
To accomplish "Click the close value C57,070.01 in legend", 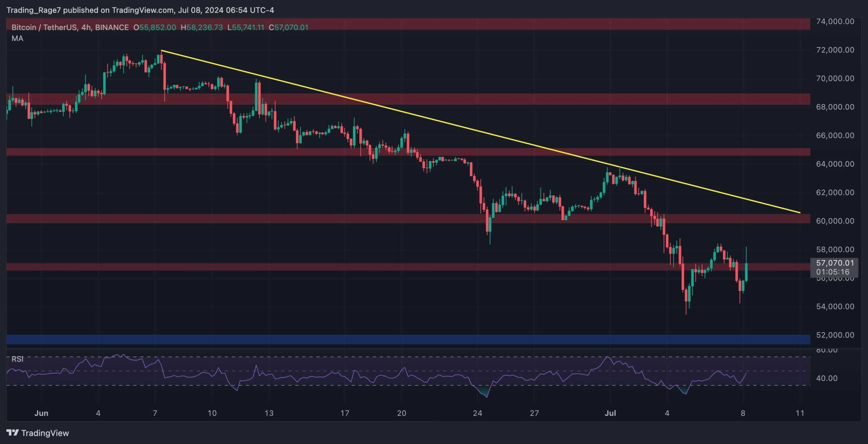I will 289,27.
